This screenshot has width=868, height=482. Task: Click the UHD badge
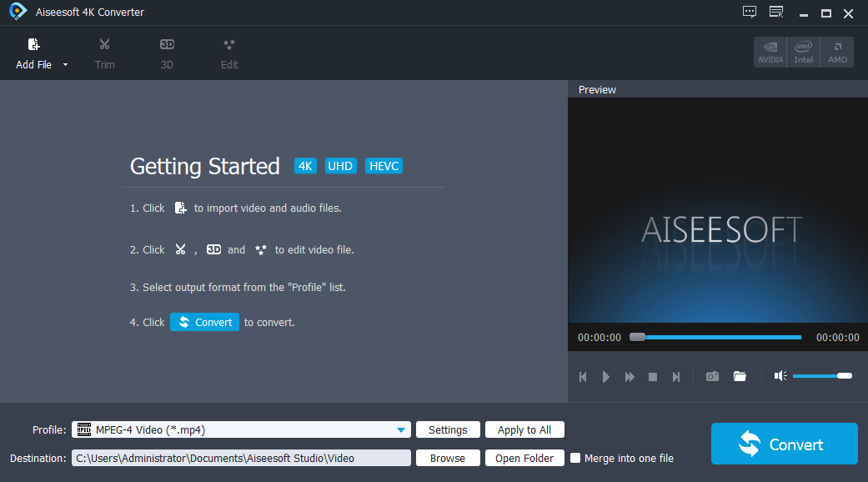(340, 166)
